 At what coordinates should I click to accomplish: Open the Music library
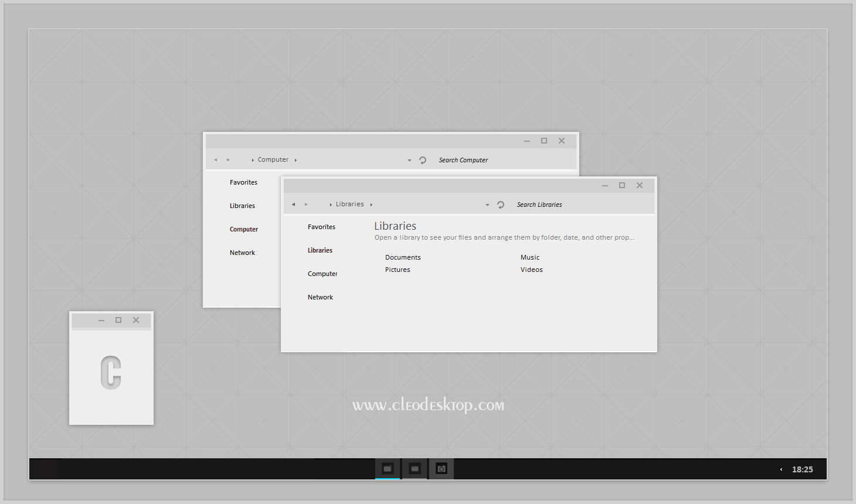point(530,257)
